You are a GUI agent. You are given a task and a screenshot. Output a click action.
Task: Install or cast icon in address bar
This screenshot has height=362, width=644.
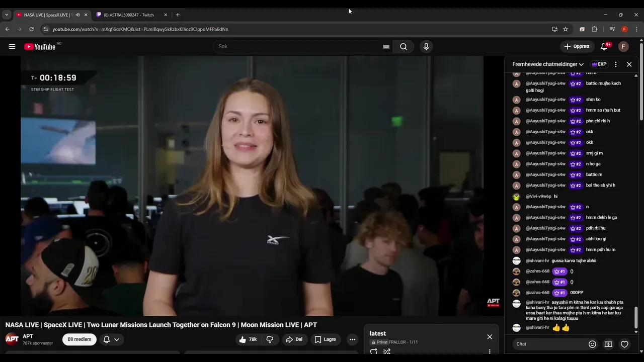(x=554, y=29)
